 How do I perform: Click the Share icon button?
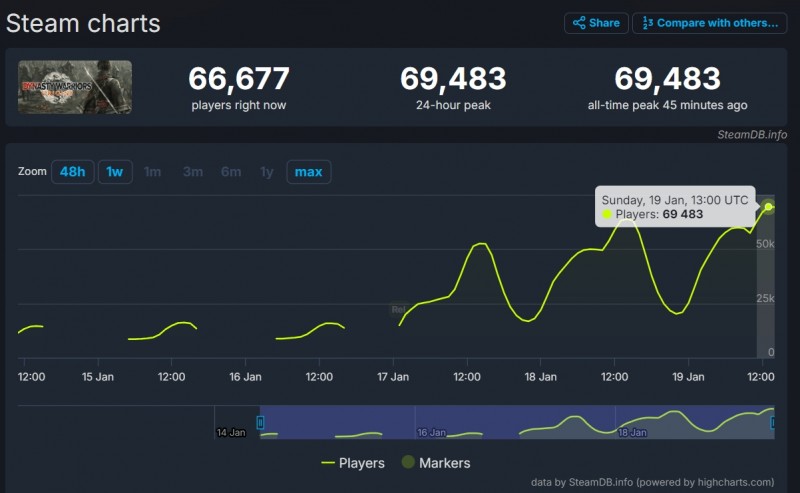(596, 23)
